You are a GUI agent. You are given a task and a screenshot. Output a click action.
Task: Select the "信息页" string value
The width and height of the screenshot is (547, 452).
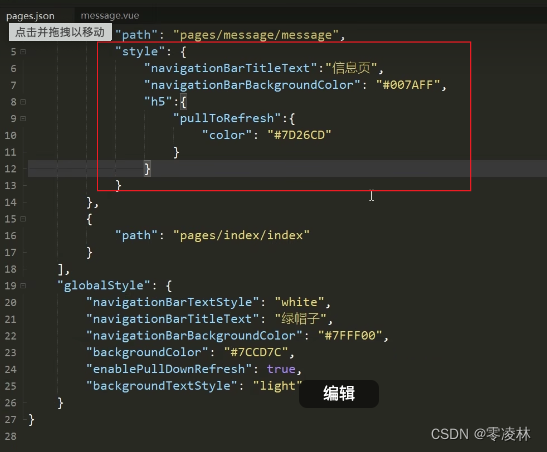click(351, 68)
